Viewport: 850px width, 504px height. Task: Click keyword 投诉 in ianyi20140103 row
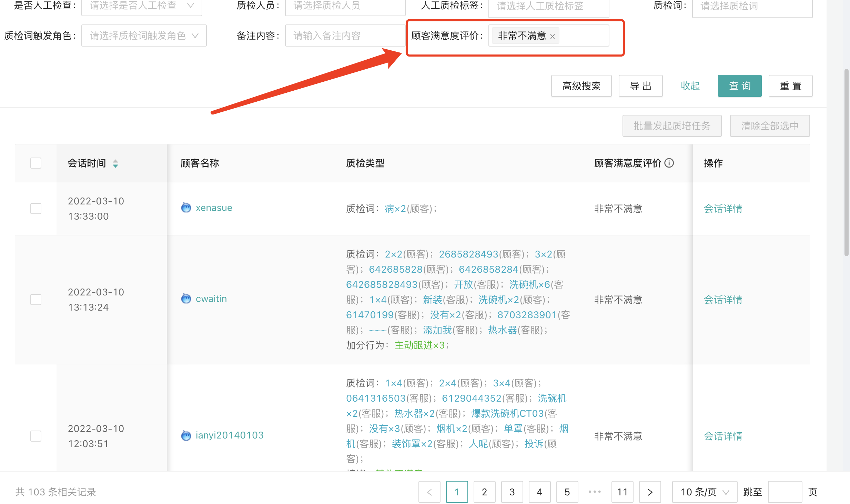coord(534,444)
